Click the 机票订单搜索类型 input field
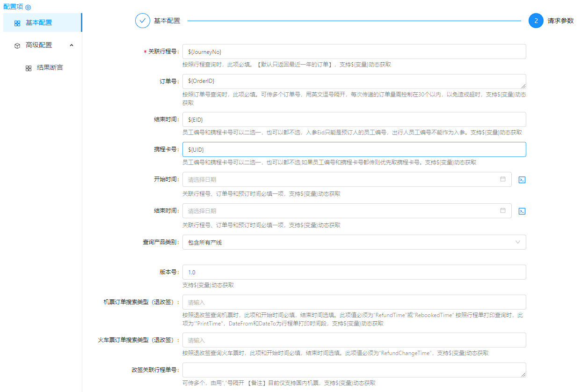 [354, 302]
